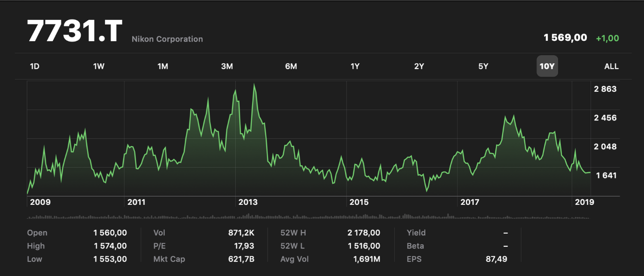Toggle the green +1,00 price change

click(x=607, y=38)
